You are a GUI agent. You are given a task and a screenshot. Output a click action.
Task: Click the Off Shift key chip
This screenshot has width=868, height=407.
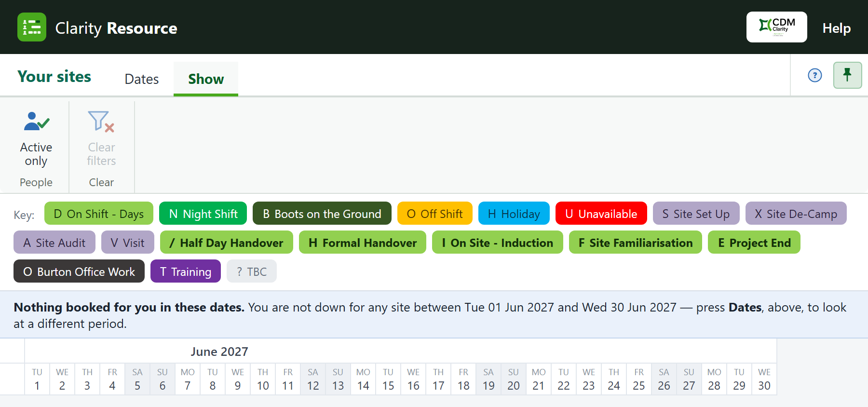434,214
